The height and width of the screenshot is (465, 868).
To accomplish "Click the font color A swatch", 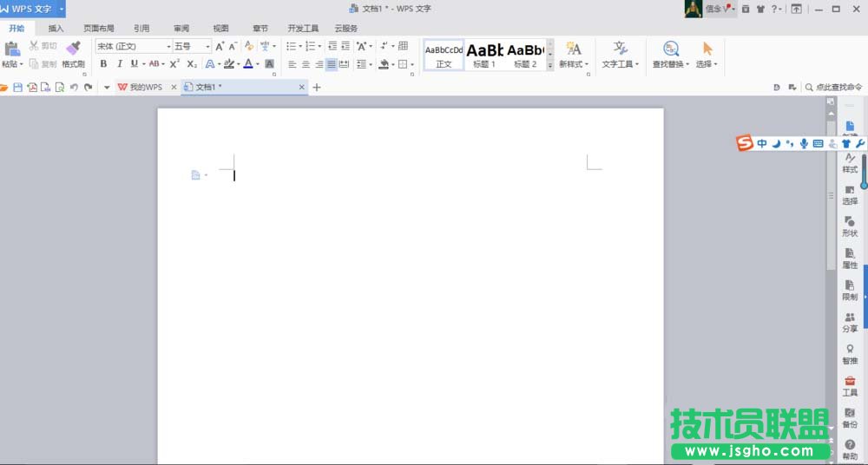I will click(248, 64).
